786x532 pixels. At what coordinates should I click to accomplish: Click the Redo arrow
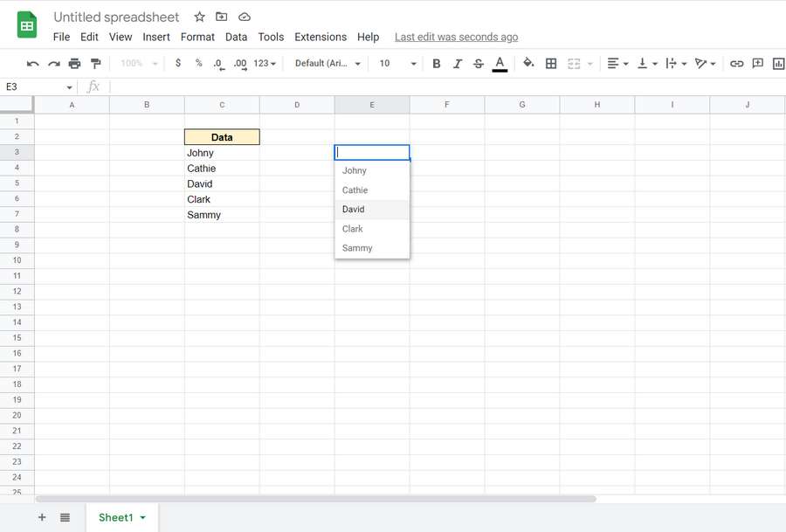(x=53, y=64)
